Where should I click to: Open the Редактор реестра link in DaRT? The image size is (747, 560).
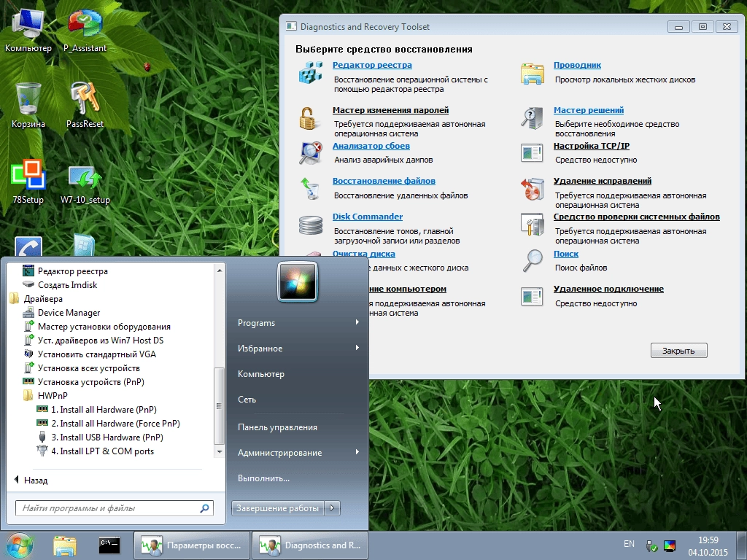pyautogui.click(x=372, y=65)
